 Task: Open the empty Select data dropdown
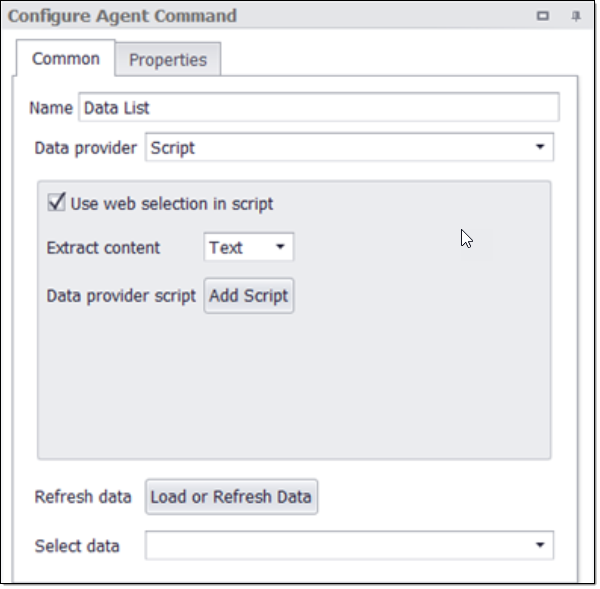click(x=349, y=546)
